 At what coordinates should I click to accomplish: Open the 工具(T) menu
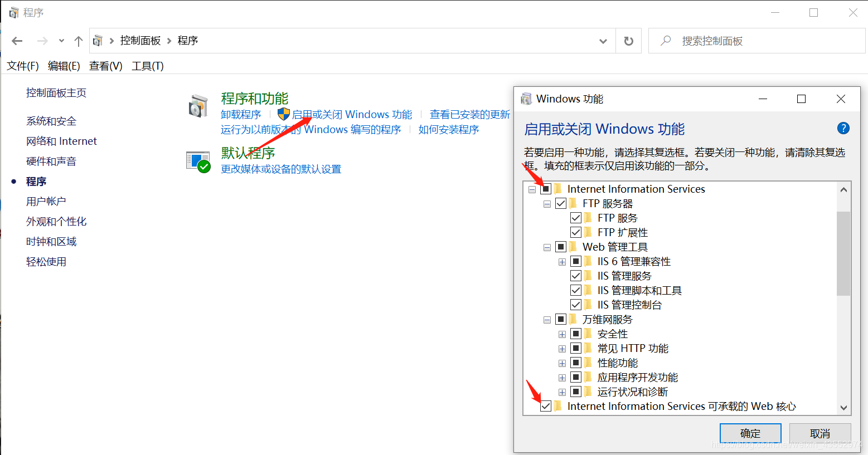(148, 66)
